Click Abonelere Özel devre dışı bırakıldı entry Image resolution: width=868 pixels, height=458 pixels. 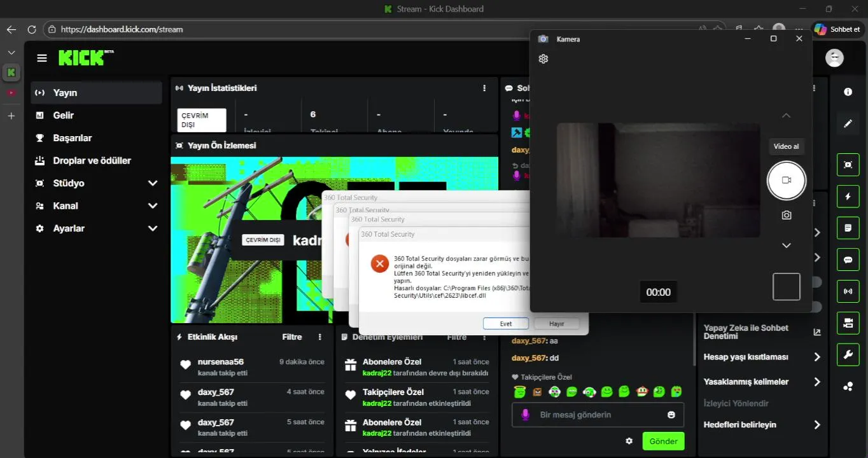click(417, 367)
